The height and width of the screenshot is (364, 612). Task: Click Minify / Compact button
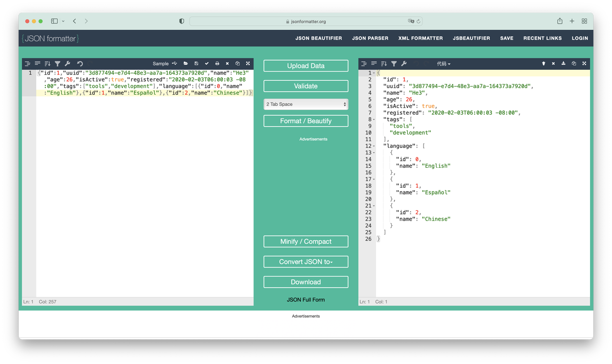(x=306, y=242)
